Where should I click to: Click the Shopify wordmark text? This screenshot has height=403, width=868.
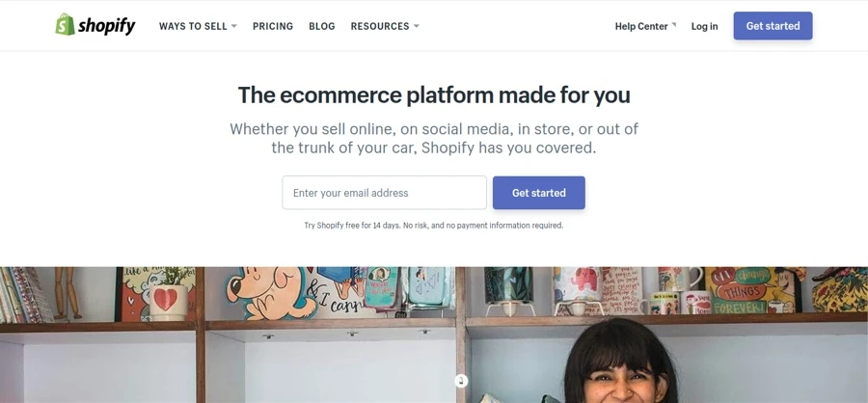[107, 26]
